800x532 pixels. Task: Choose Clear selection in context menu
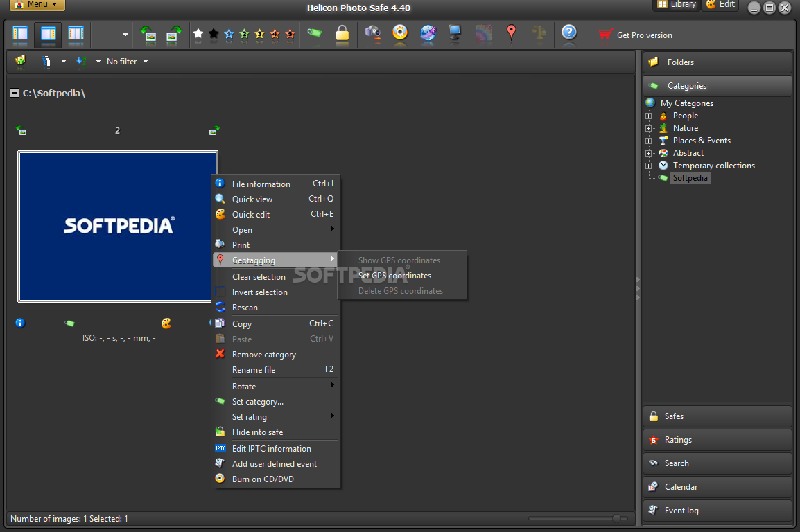275,276
